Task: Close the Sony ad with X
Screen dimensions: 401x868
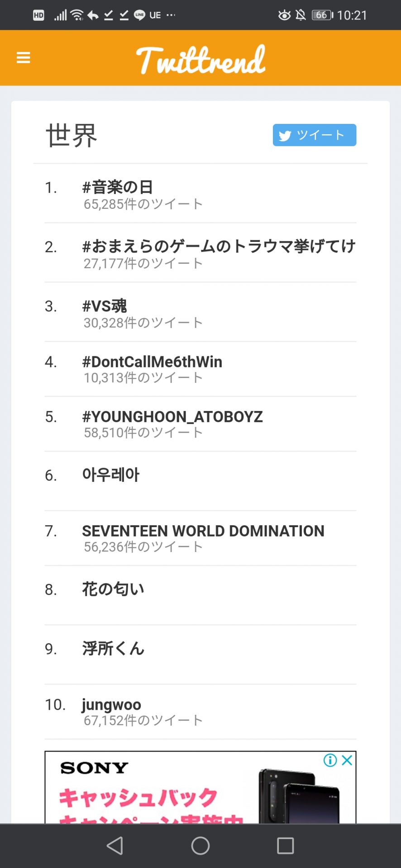Action: tap(347, 760)
